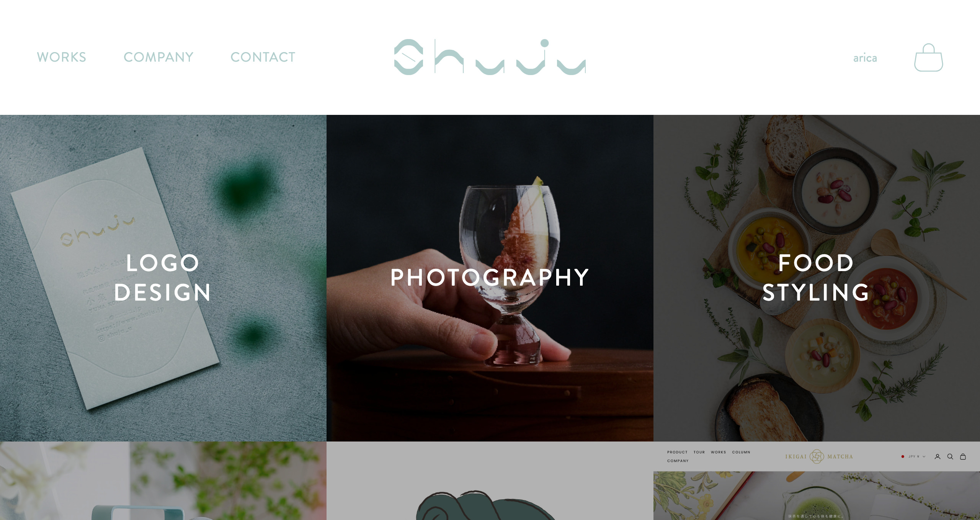The image size is (980, 520).
Task: Expand the JPY ¥ currency dropdown
Action: coord(916,456)
